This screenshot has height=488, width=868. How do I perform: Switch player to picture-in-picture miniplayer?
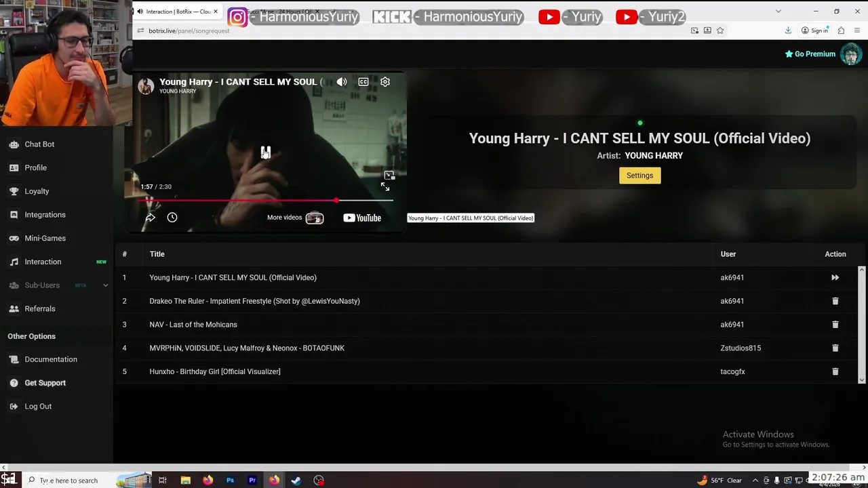[389, 176]
